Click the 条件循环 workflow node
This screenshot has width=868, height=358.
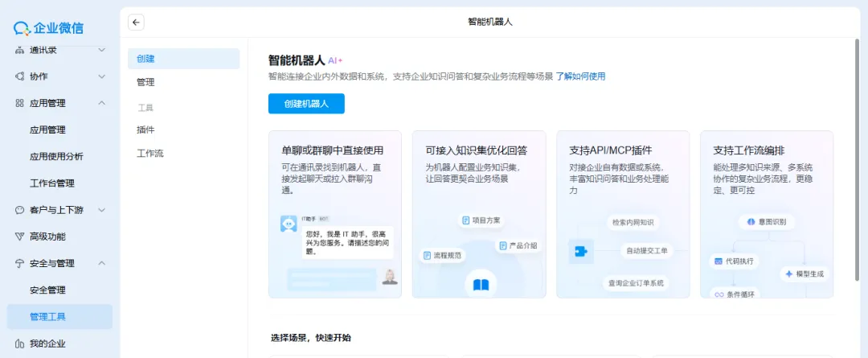[x=734, y=294]
